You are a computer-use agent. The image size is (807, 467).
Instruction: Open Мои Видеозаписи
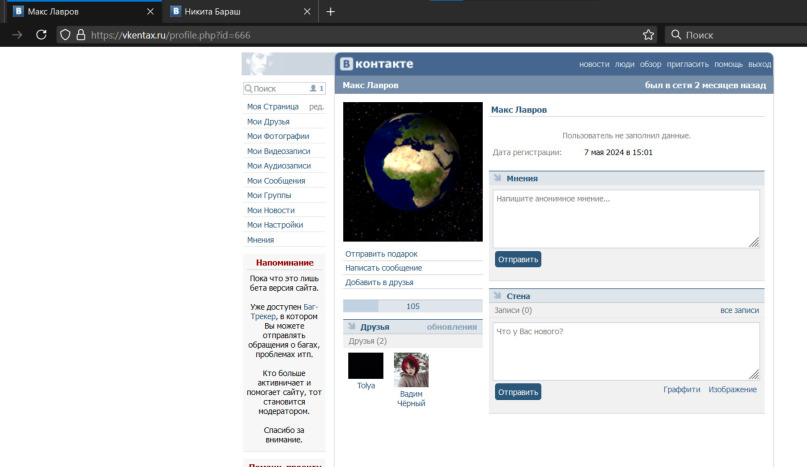pyautogui.click(x=278, y=151)
